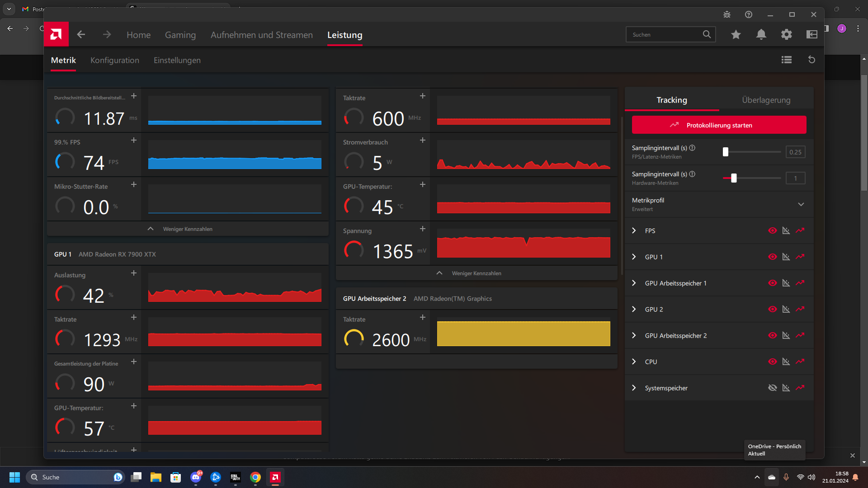Click Protokollierung starten button
Image resolution: width=868 pixels, height=488 pixels.
pos(719,125)
